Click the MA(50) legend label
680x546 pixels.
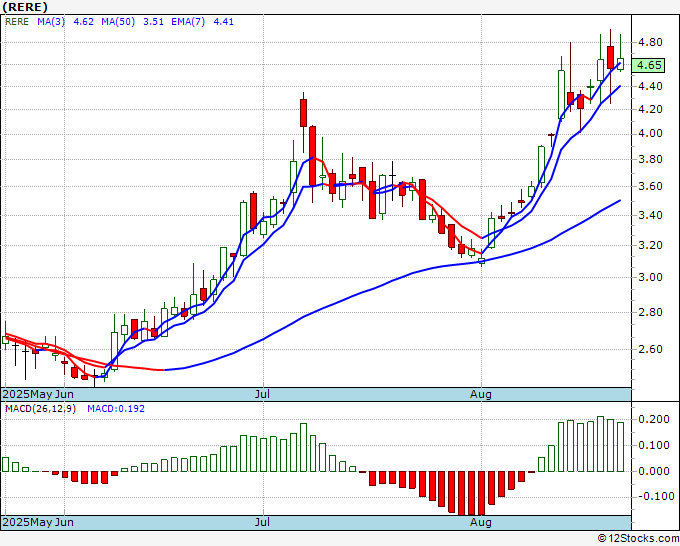[118, 22]
